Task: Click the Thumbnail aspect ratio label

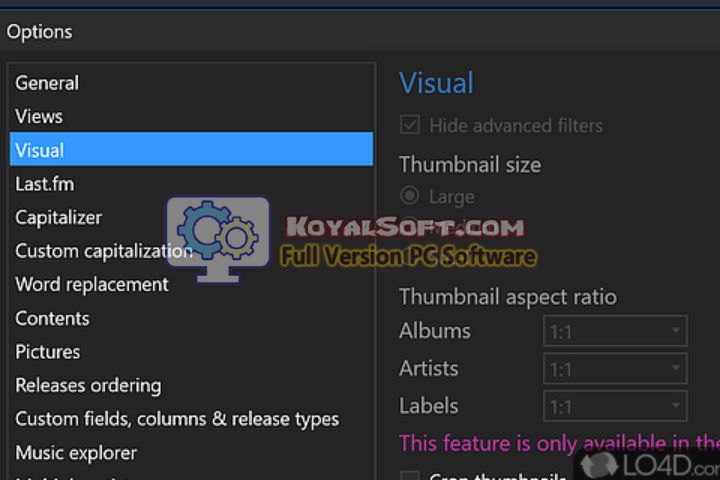Action: tap(508, 297)
